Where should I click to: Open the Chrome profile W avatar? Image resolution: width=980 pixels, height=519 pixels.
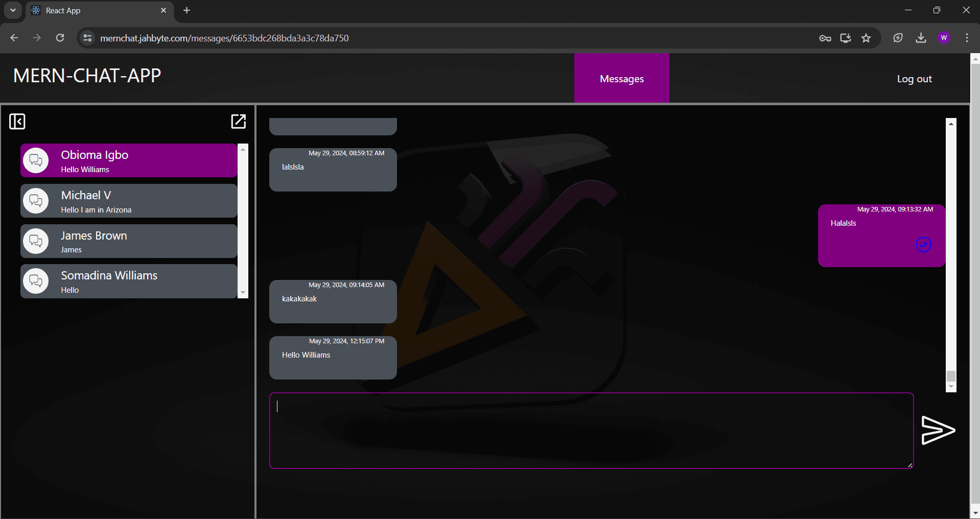(944, 38)
